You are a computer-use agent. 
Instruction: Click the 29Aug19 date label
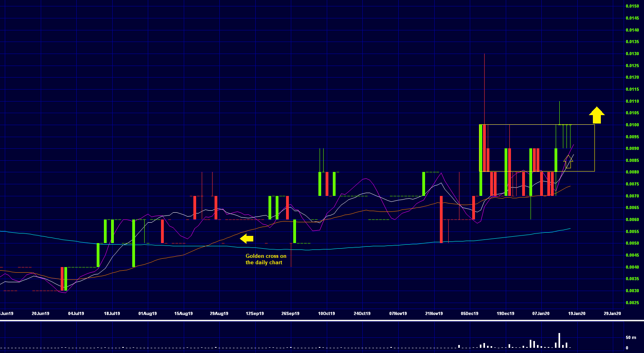point(219,313)
